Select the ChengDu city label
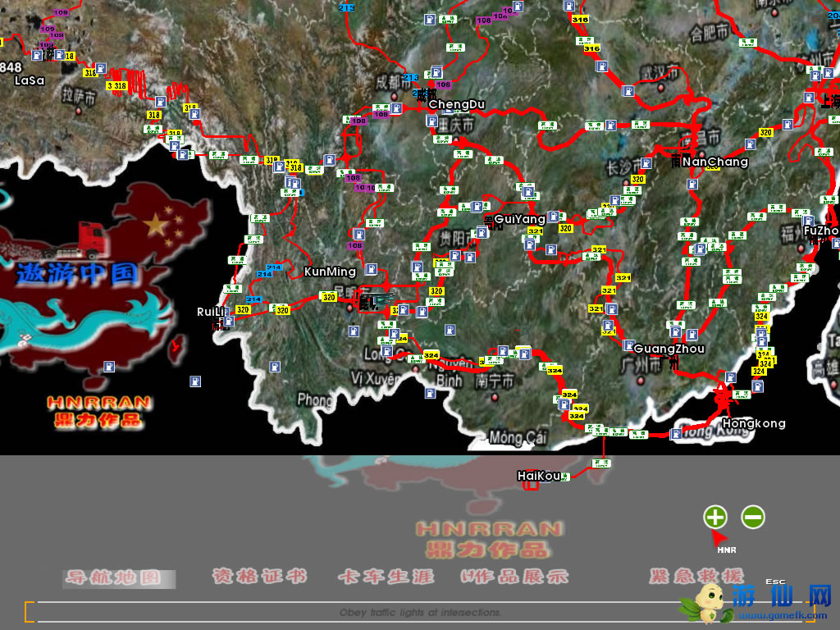This screenshot has height=630, width=840. pyautogui.click(x=456, y=104)
